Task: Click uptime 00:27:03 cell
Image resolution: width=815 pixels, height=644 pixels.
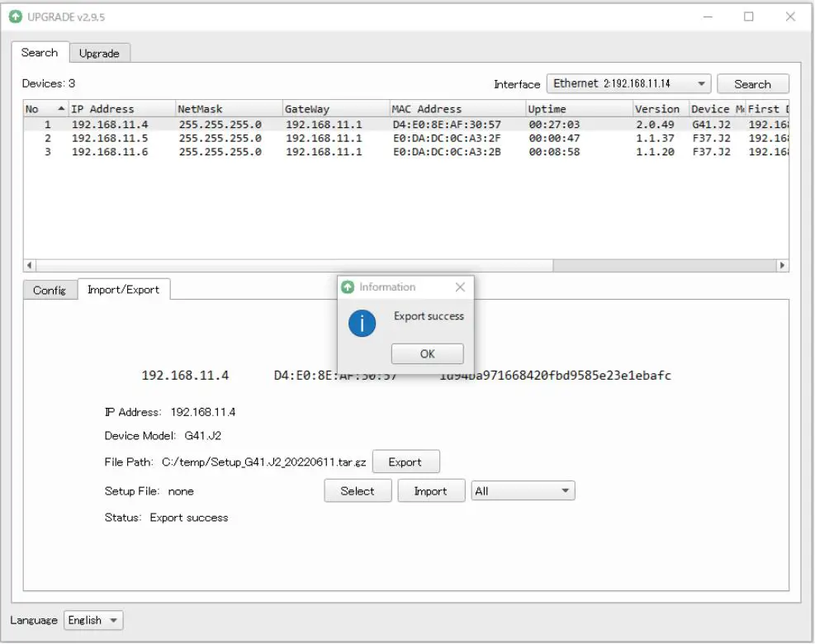Action: tap(554, 125)
